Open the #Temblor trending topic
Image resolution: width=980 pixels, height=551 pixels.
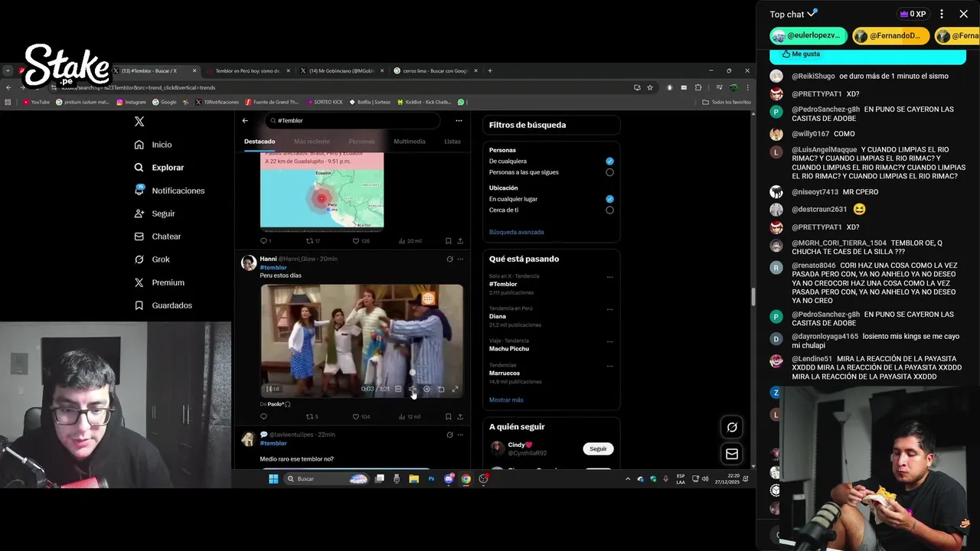(x=503, y=284)
